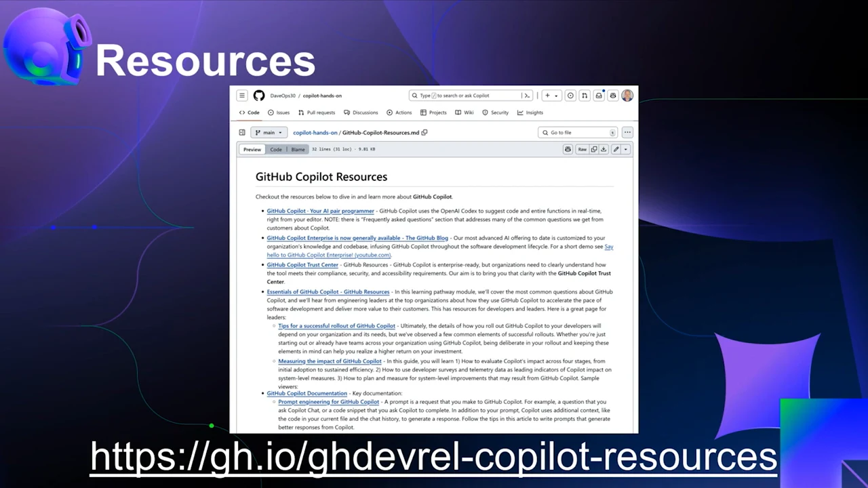868x488 pixels.
Task: Switch to the Discussions tab
Action: (361, 113)
